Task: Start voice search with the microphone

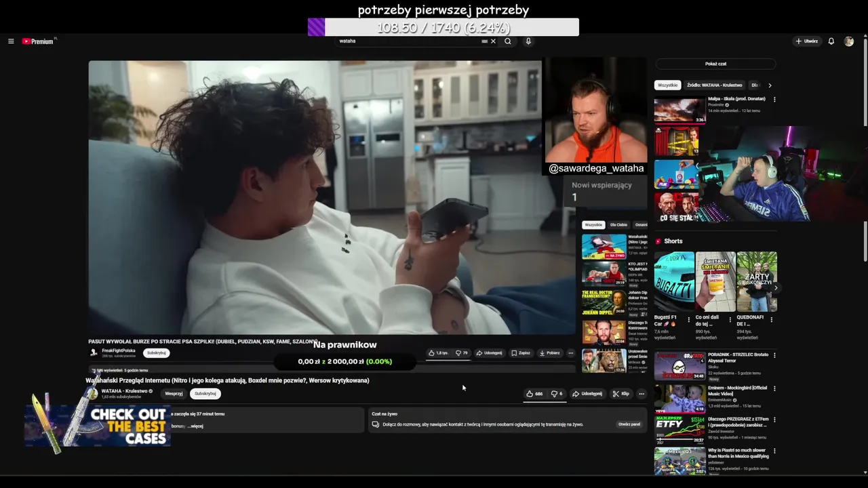Action: coord(528,41)
